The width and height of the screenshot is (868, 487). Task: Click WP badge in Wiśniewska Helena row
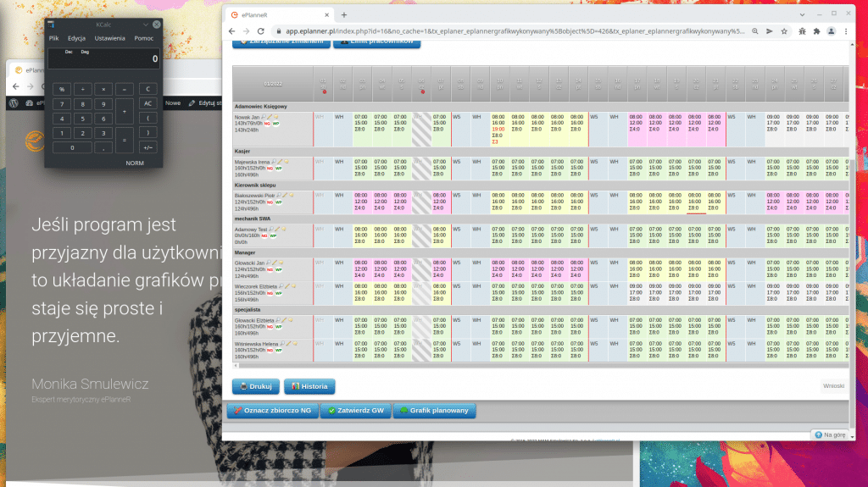tap(278, 351)
